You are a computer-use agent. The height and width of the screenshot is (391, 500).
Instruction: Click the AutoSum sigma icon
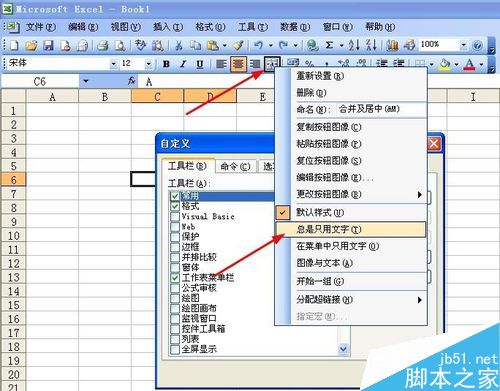tap(329, 45)
